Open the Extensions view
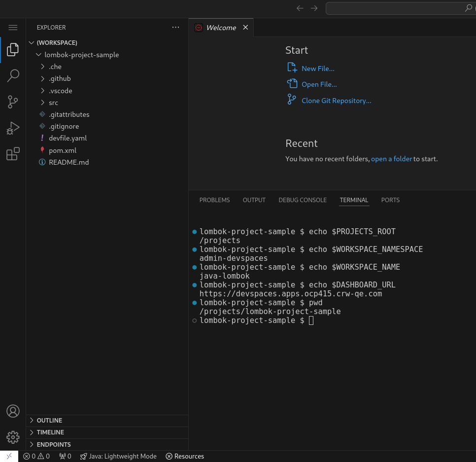The image size is (476, 462). click(13, 154)
